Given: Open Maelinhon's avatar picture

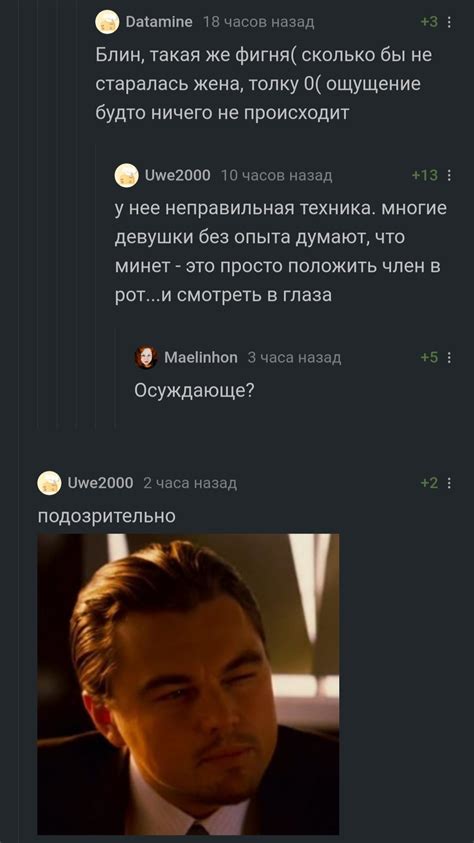Looking at the screenshot, I should 146,358.
